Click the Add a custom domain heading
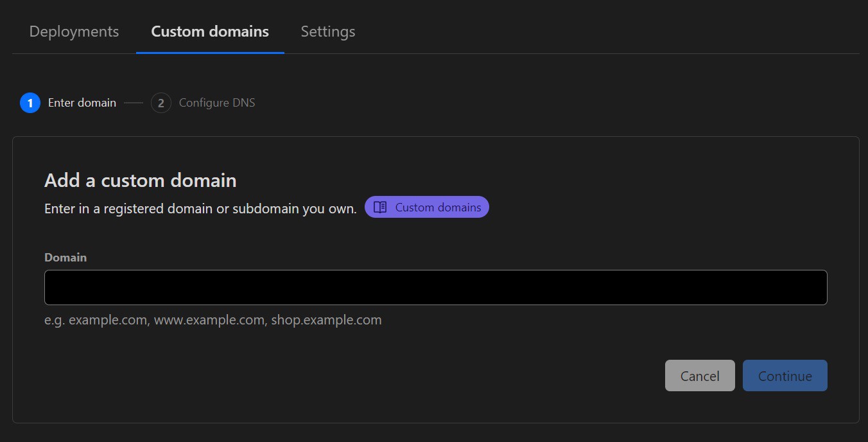Screen dimensions: 868x442 coord(140,181)
